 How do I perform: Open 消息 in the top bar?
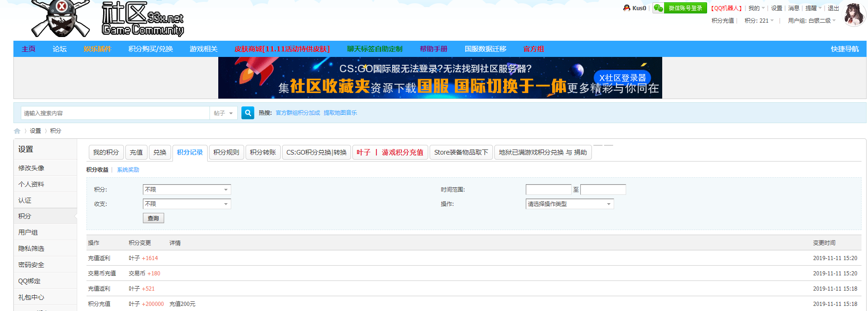(794, 8)
